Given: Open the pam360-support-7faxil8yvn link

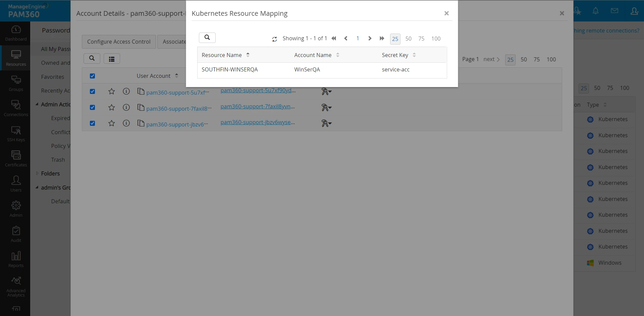Looking at the screenshot, I should [x=258, y=106].
